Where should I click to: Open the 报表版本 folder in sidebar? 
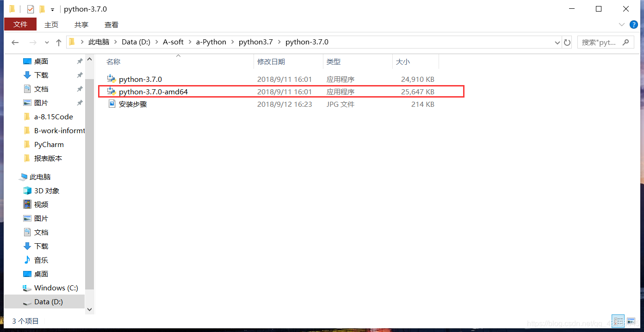click(48, 158)
